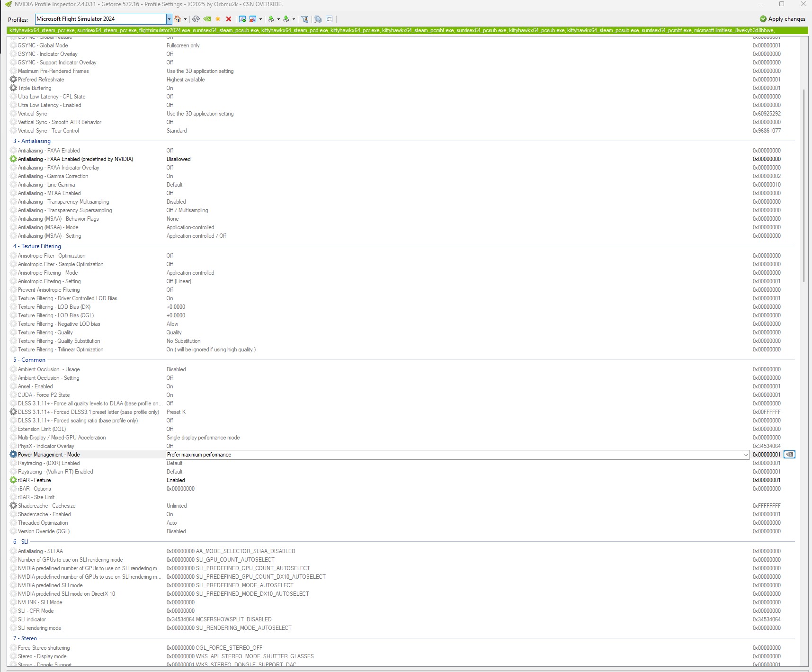Click the Profiles name text field
This screenshot has width=812, height=672.
point(101,19)
